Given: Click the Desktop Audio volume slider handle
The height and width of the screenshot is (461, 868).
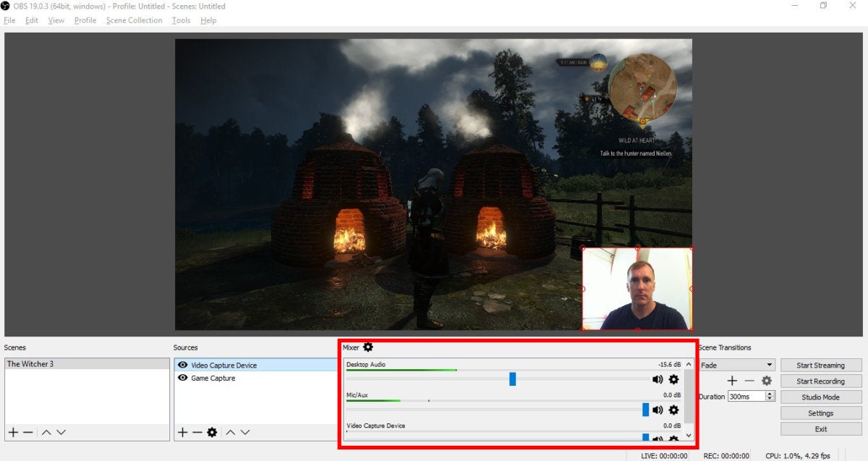Looking at the screenshot, I should click(512, 379).
